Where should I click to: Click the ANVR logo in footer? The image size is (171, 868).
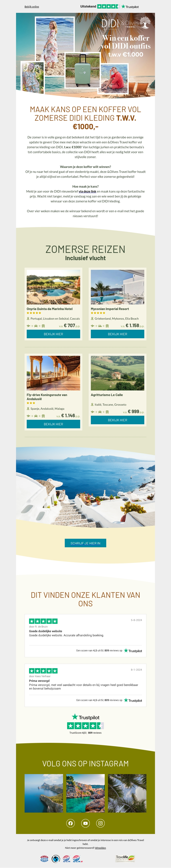44,859
